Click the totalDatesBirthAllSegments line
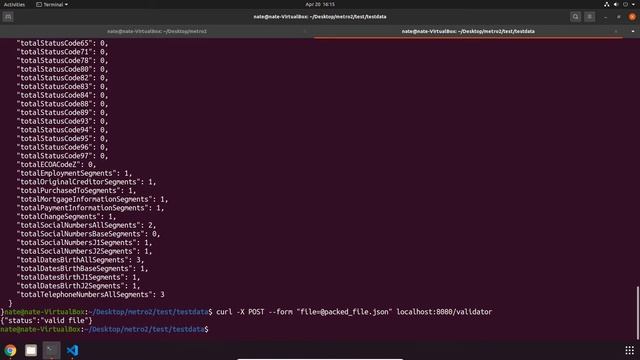Screen dimensions: 640x360 coord(80,260)
